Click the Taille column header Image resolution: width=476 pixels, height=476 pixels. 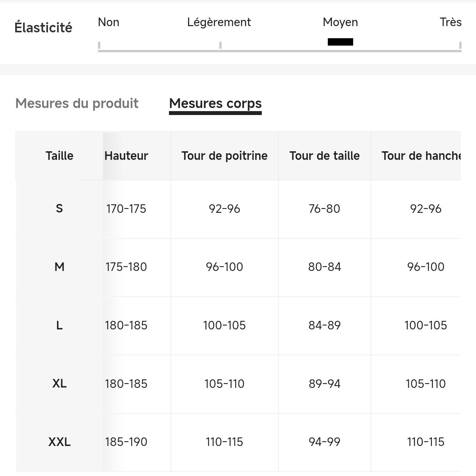coord(59,156)
